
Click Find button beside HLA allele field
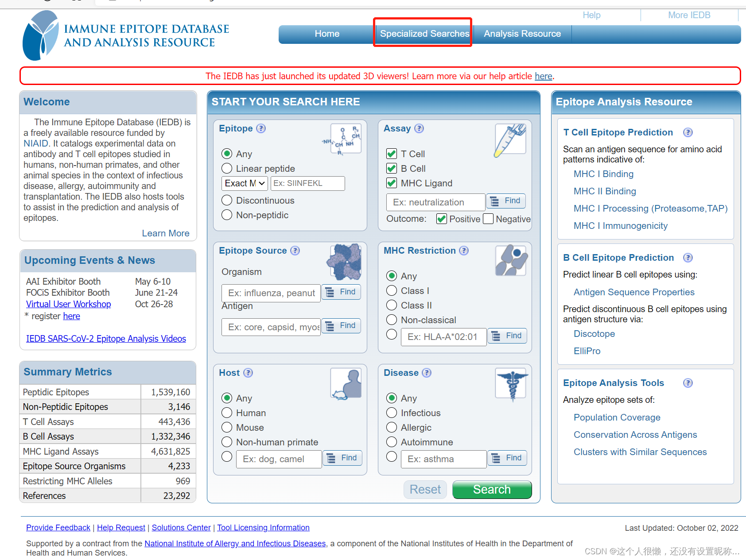pyautogui.click(x=507, y=336)
